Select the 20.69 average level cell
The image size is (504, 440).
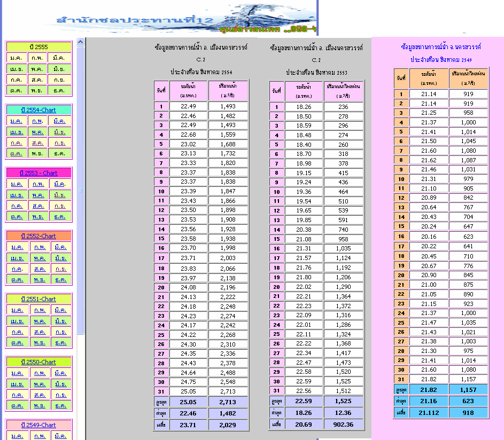click(x=304, y=425)
